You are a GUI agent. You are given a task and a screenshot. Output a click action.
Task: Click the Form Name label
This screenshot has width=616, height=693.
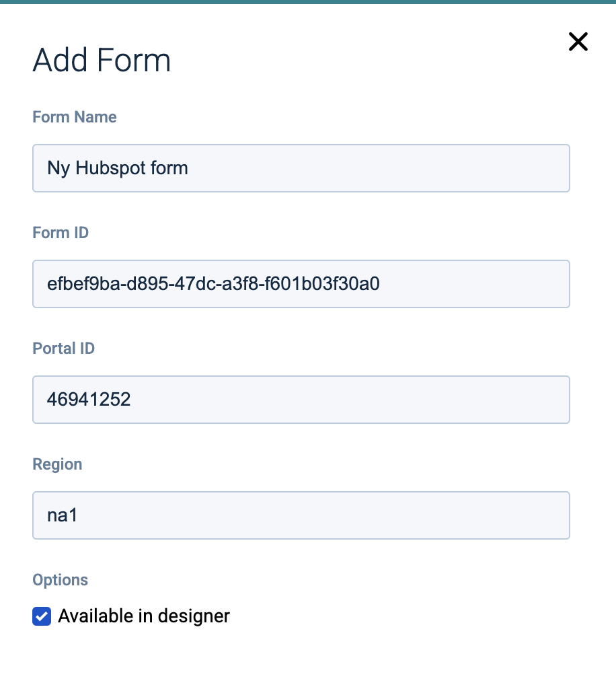pos(75,117)
